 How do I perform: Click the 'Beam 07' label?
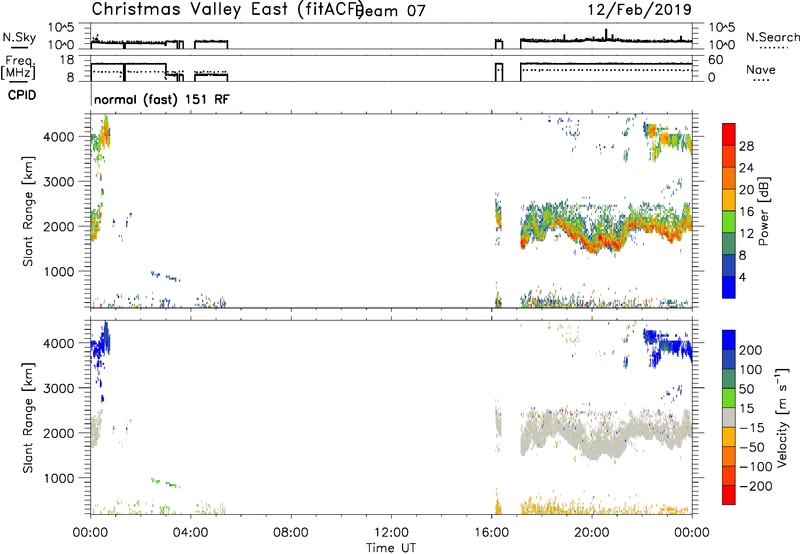(x=392, y=11)
